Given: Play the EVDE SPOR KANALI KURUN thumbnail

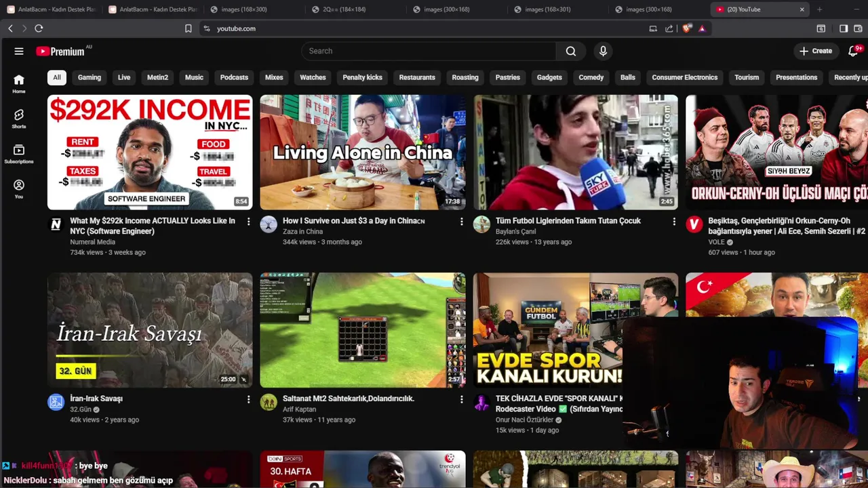Looking at the screenshot, I should click(x=548, y=330).
